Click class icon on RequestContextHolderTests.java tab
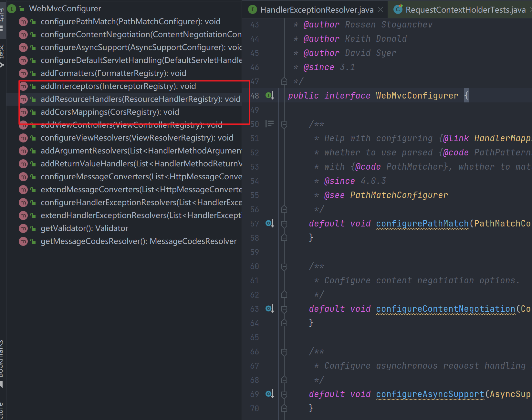This screenshot has width=532, height=420. [398, 10]
